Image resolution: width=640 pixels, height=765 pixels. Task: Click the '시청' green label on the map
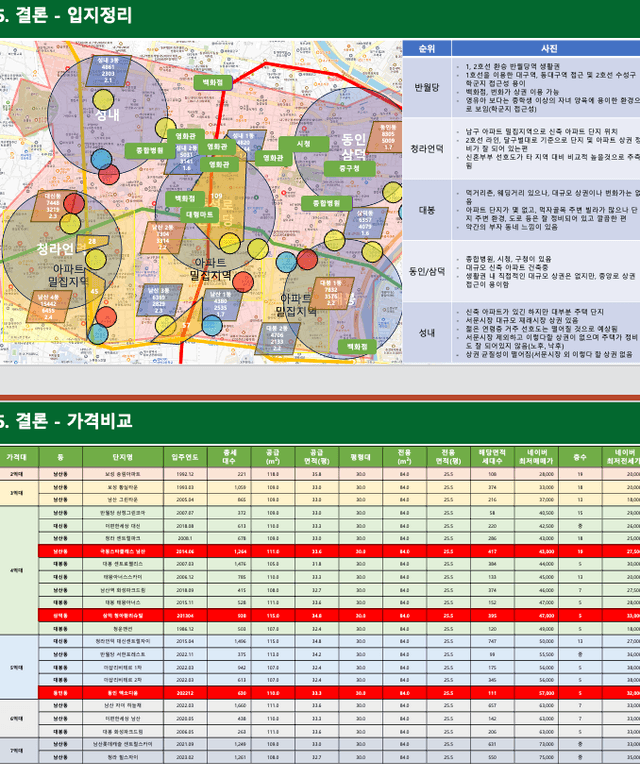pyautogui.click(x=303, y=144)
